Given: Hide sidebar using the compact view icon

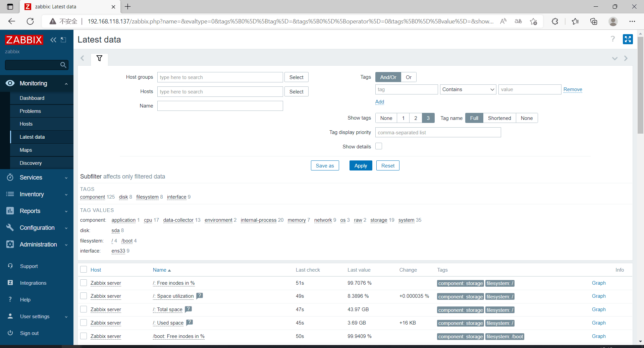Looking at the screenshot, I should point(63,40).
